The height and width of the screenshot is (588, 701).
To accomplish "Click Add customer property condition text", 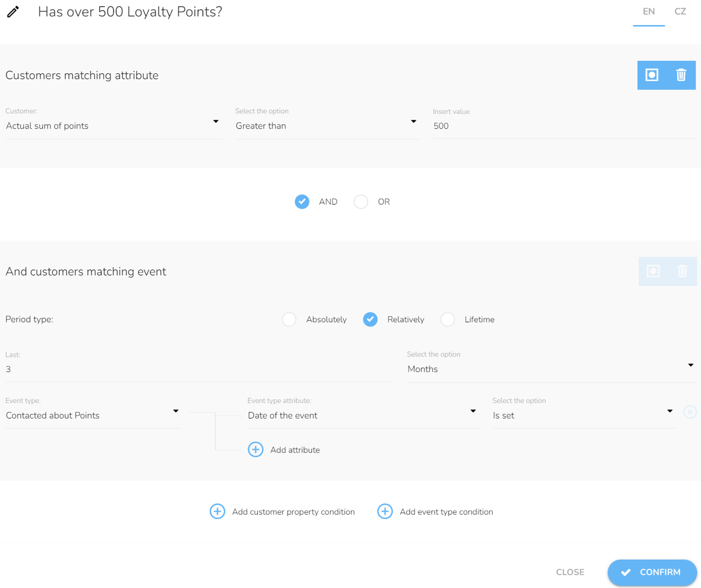I will [x=293, y=512].
